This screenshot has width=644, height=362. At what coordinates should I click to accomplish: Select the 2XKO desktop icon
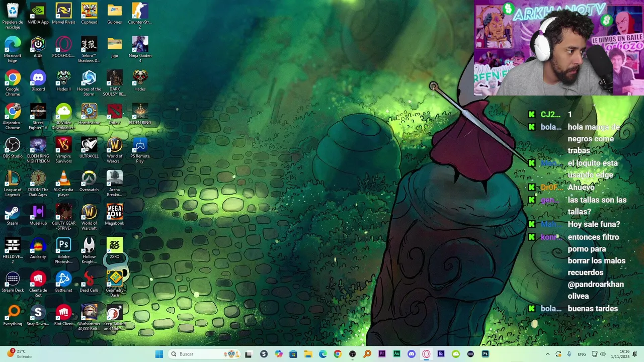point(114,248)
